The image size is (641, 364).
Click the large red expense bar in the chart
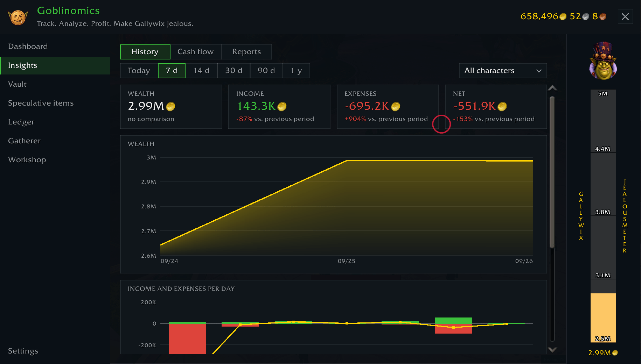(x=187, y=338)
